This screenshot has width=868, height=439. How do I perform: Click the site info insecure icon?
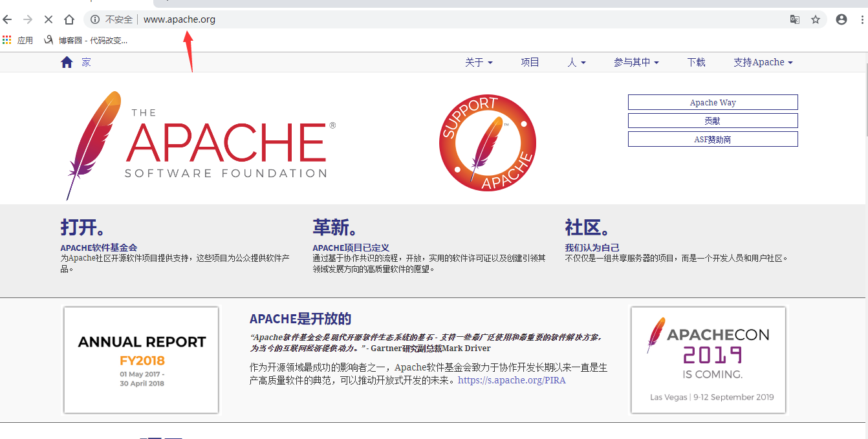pyautogui.click(x=95, y=19)
